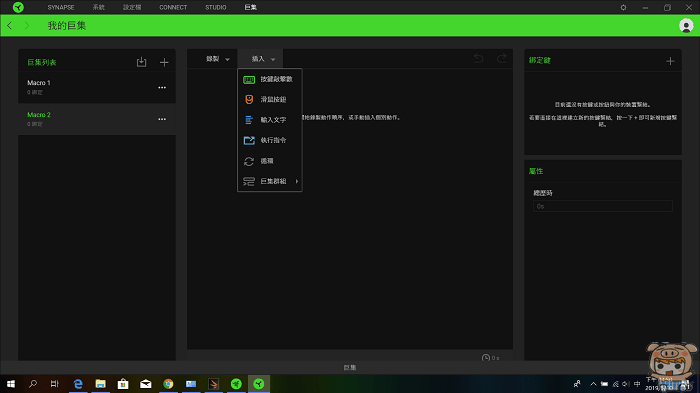Click the Razer logo icon in title bar

coord(18,7)
